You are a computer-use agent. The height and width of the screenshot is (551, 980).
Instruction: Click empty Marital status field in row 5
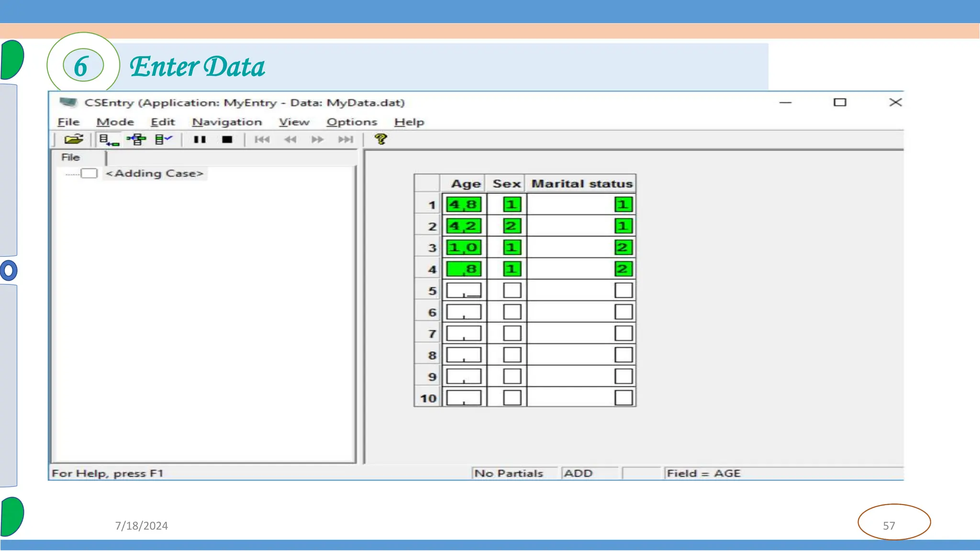[624, 290]
